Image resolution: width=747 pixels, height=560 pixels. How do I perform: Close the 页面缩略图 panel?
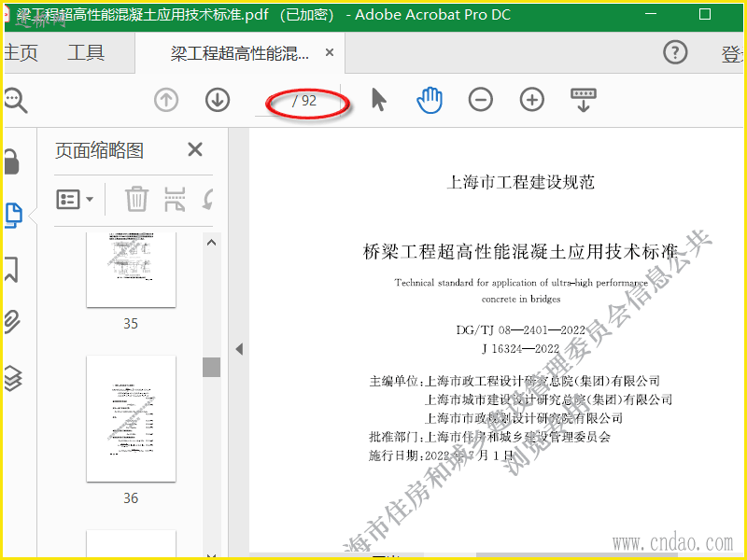(195, 150)
